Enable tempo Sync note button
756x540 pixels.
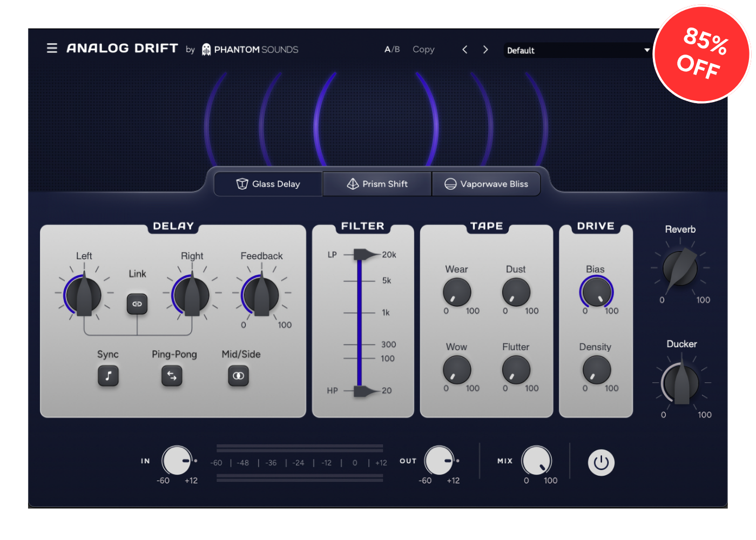point(108,376)
